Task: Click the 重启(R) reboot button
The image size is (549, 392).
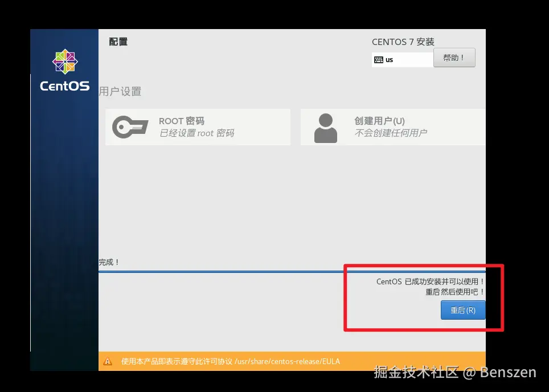Action: pos(463,310)
